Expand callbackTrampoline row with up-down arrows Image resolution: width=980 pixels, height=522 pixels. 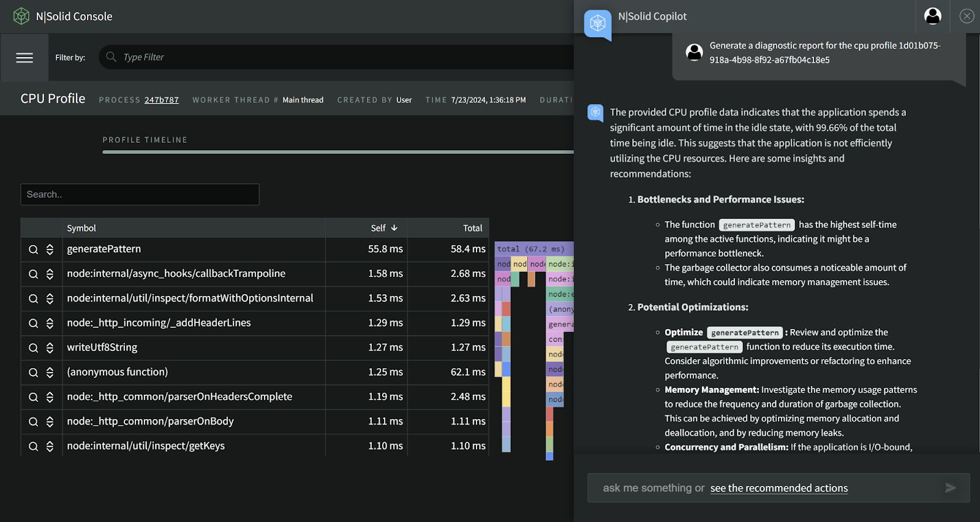click(50, 274)
